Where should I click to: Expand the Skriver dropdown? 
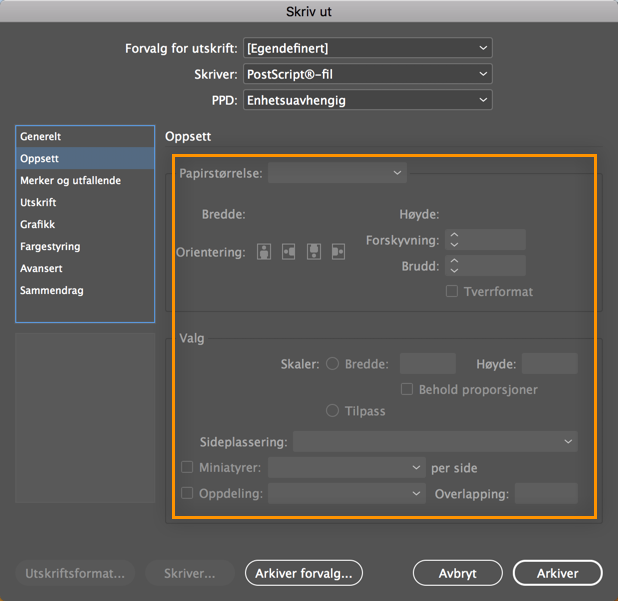(x=367, y=74)
